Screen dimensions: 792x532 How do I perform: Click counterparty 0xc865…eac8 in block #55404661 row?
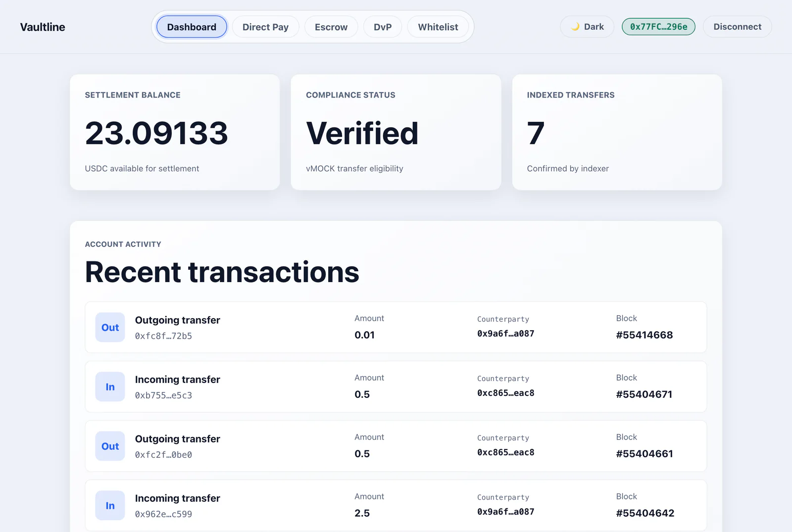[x=505, y=452]
